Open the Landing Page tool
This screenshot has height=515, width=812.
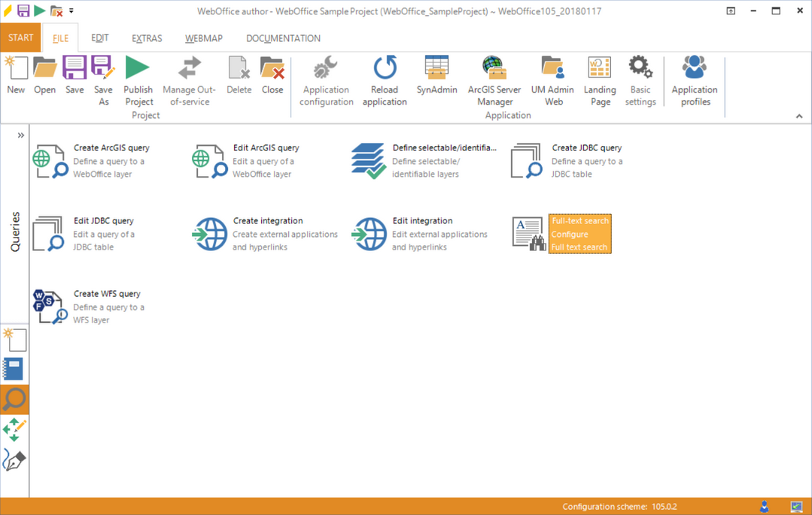[600, 68]
